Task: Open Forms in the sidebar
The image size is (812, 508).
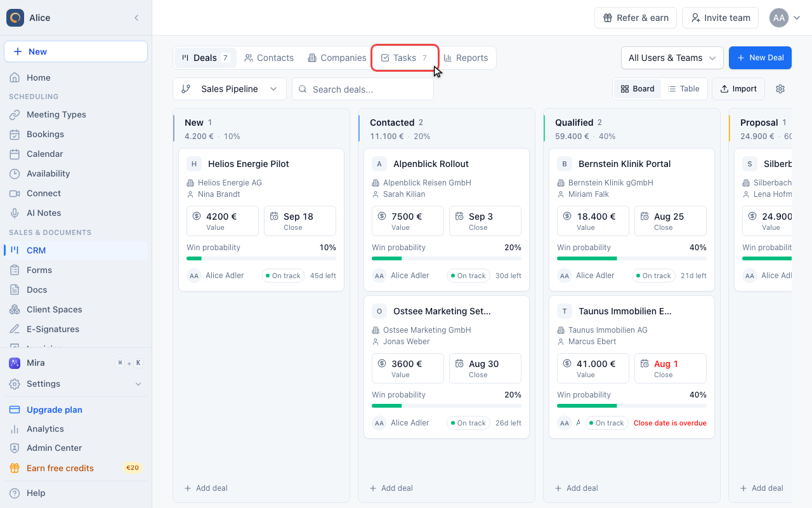Action: (76, 270)
